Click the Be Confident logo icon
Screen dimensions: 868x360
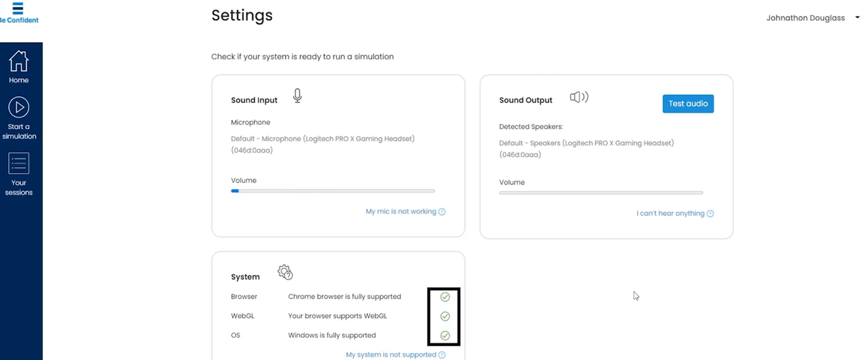[18, 8]
